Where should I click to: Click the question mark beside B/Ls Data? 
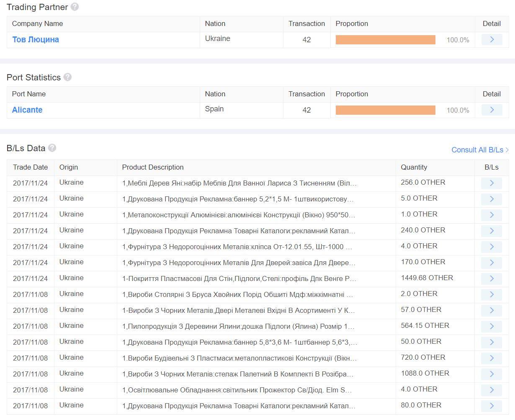coord(52,148)
